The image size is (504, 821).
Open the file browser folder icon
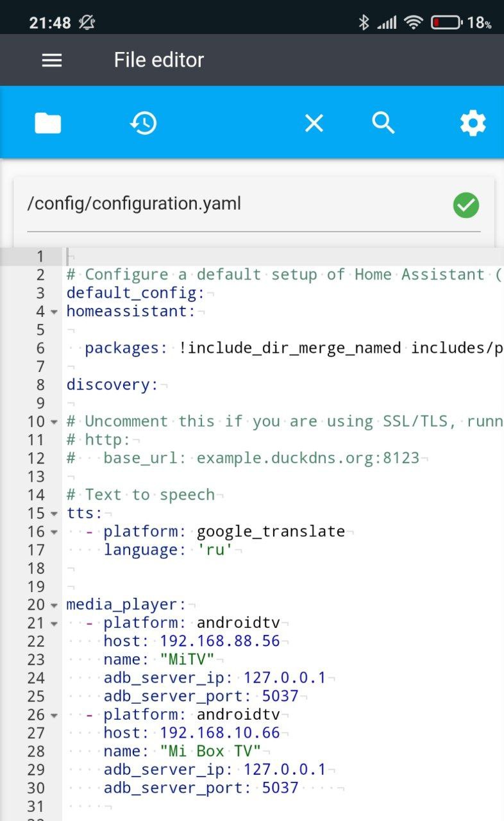tap(48, 123)
